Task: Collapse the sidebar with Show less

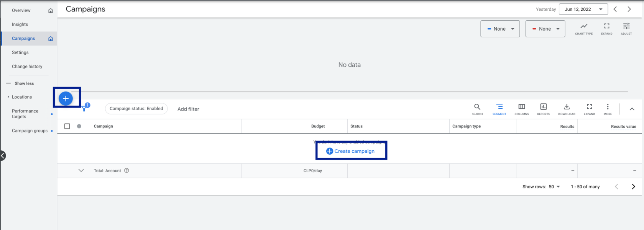Action: [24, 83]
